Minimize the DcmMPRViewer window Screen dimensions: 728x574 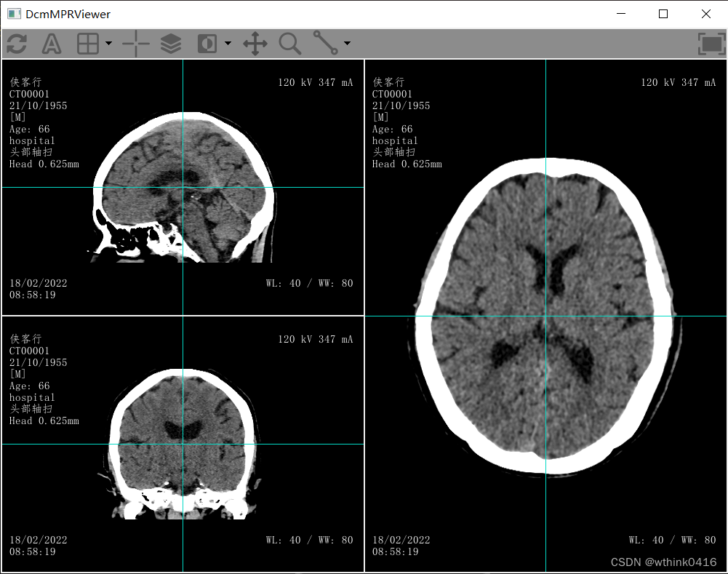621,14
